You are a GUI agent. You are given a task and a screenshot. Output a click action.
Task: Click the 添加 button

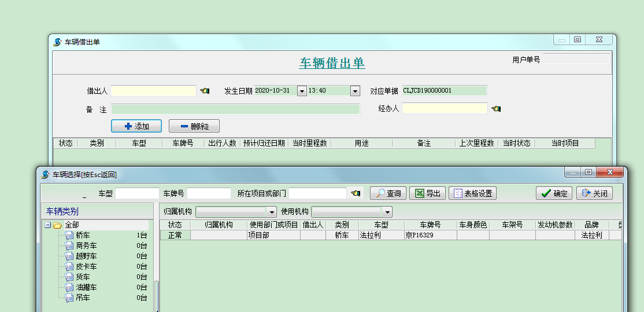click(x=136, y=126)
